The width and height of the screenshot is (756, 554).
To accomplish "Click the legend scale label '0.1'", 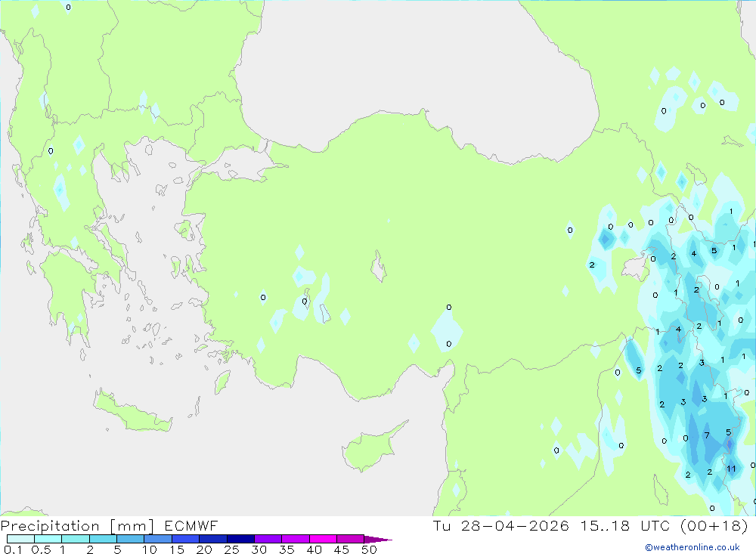I will 13,549.
